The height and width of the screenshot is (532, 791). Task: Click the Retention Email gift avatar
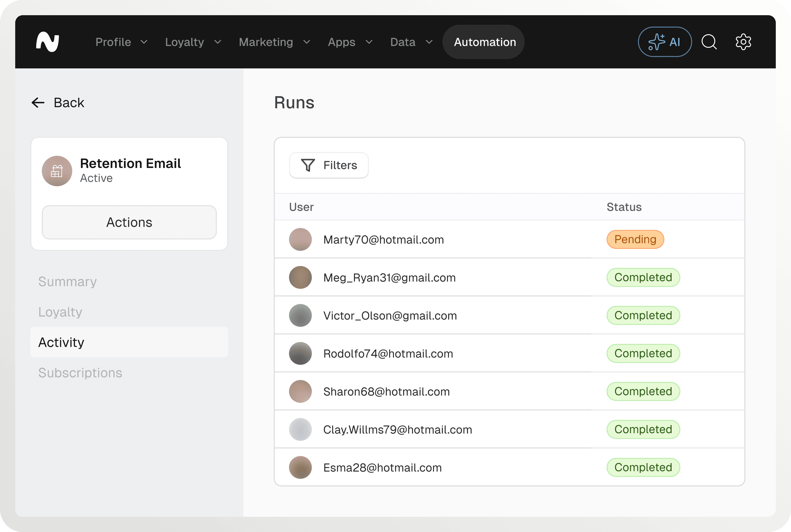tap(57, 171)
